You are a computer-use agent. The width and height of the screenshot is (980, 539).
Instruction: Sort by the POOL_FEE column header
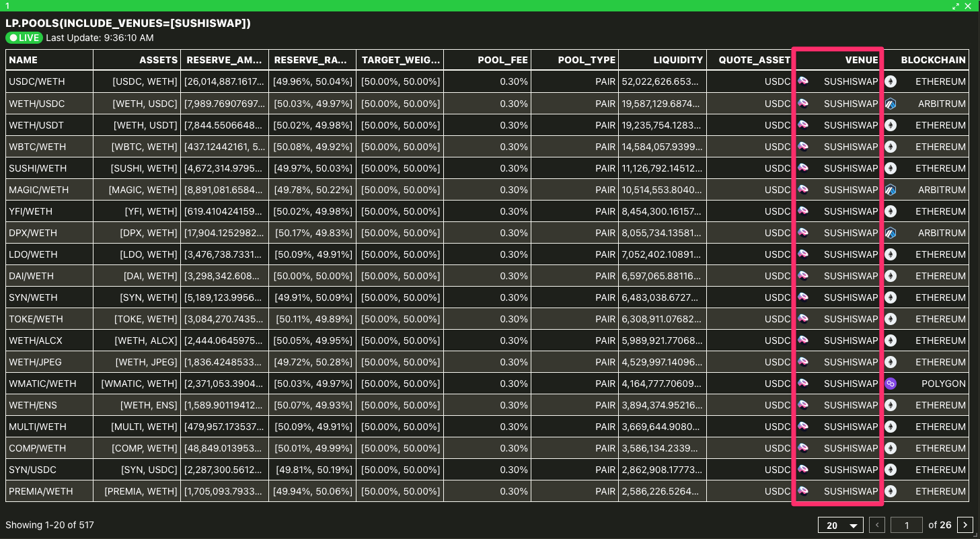tap(487, 60)
